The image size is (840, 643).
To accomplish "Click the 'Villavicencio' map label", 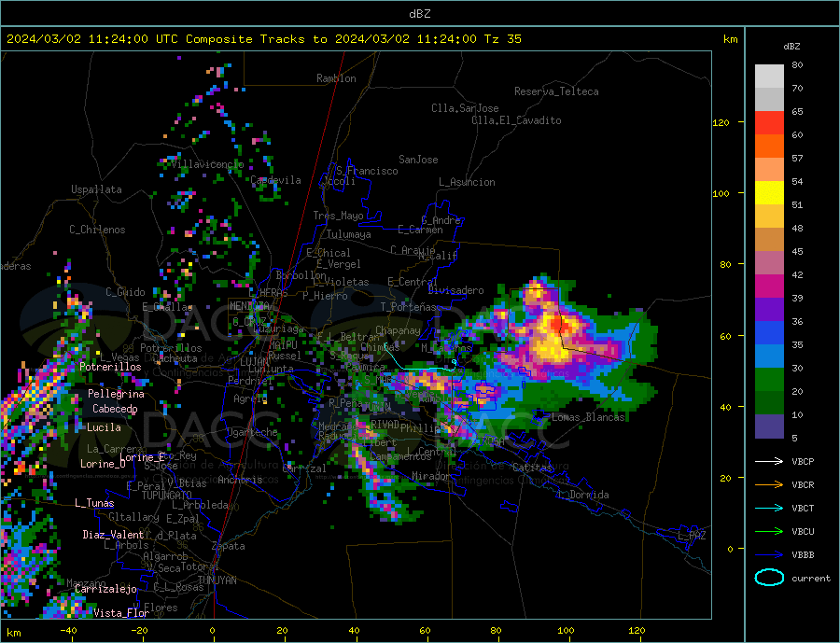I will point(207,164).
